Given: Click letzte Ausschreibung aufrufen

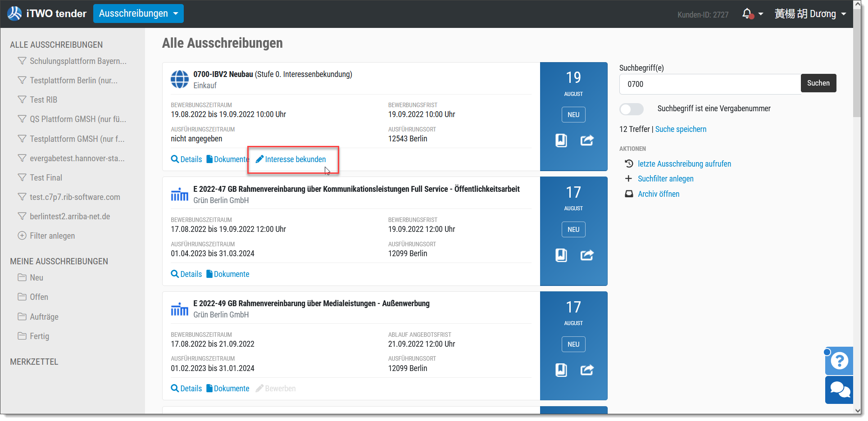Looking at the screenshot, I should [x=684, y=164].
